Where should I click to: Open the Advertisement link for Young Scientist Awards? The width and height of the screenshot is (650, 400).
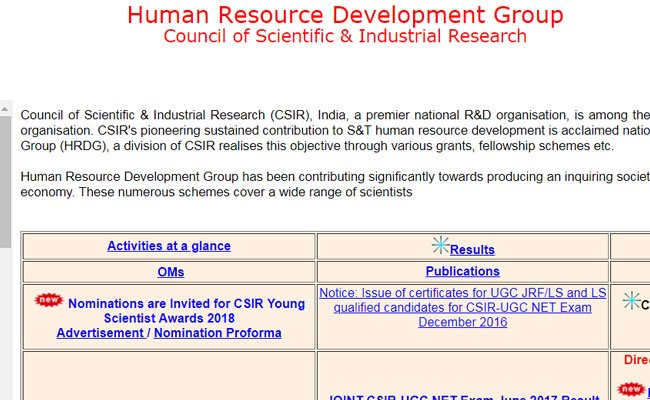[x=100, y=333]
